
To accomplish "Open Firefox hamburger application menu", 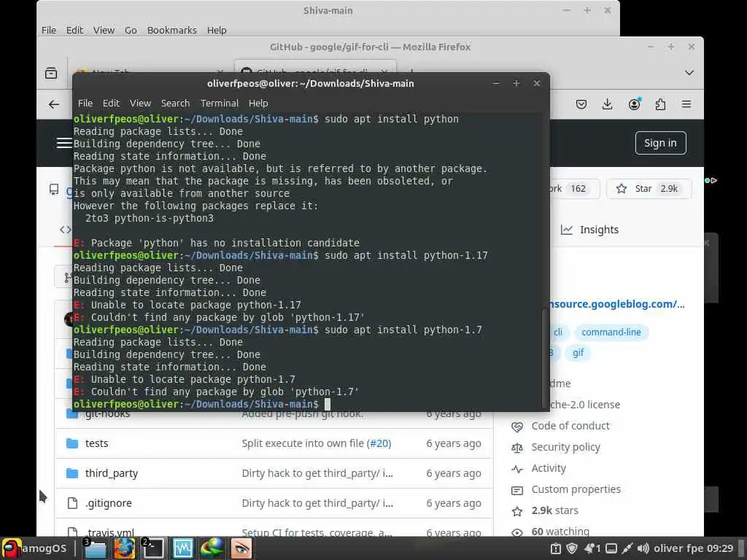I will 686,104.
